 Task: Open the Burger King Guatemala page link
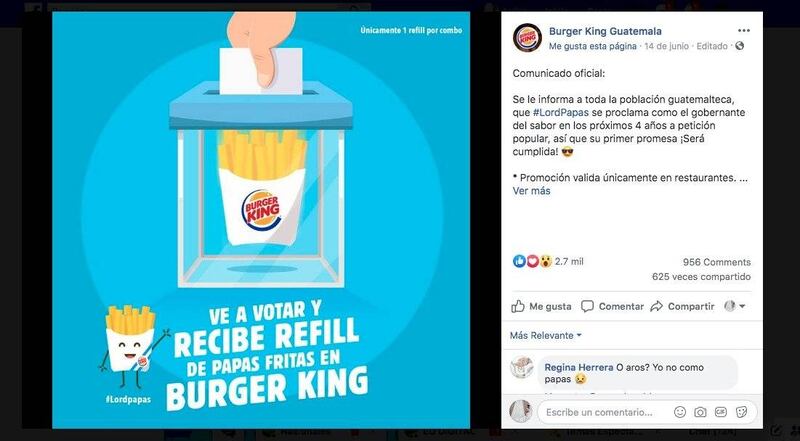pos(605,31)
